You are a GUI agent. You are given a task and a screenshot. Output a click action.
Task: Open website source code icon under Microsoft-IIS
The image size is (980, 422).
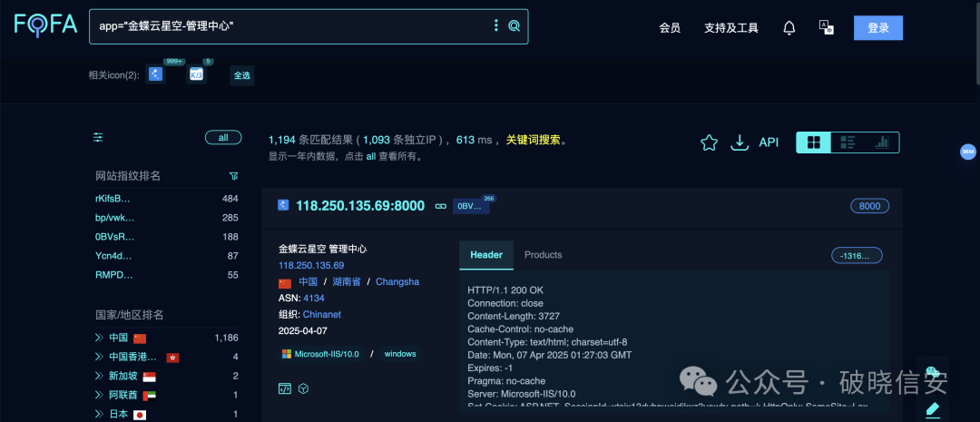(x=284, y=388)
